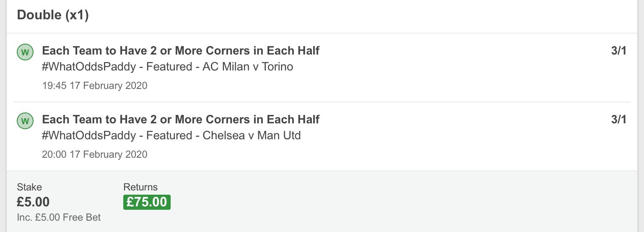Click the green W icon for AC Milan bet
Viewport: 644px width, 232px height.
pyautogui.click(x=25, y=52)
